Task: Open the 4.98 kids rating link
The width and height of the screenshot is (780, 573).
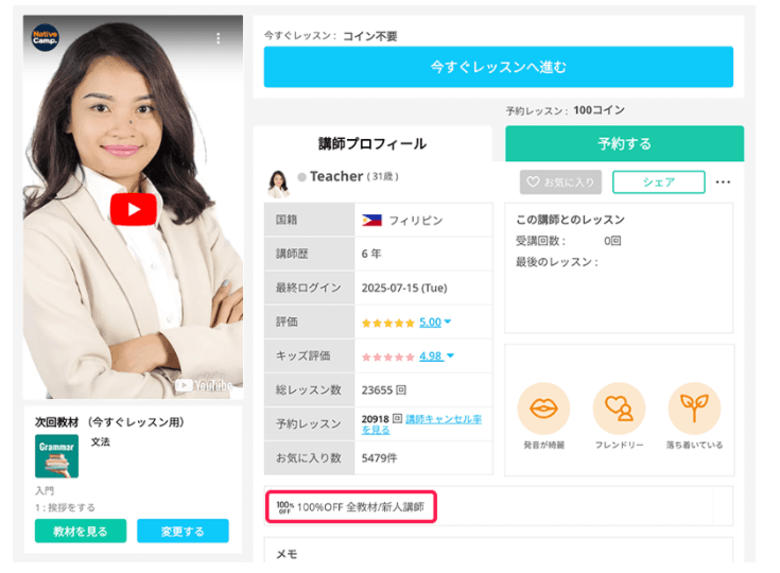Action: click(431, 356)
